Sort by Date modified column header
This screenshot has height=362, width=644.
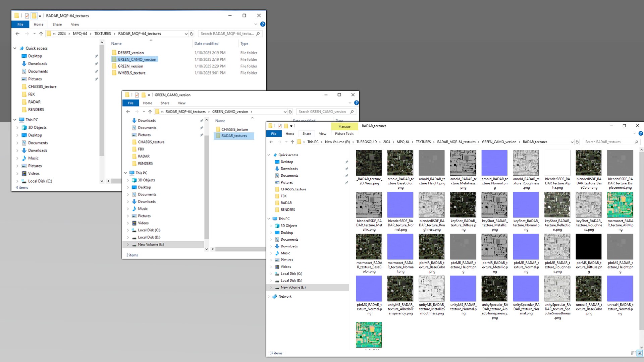(206, 44)
